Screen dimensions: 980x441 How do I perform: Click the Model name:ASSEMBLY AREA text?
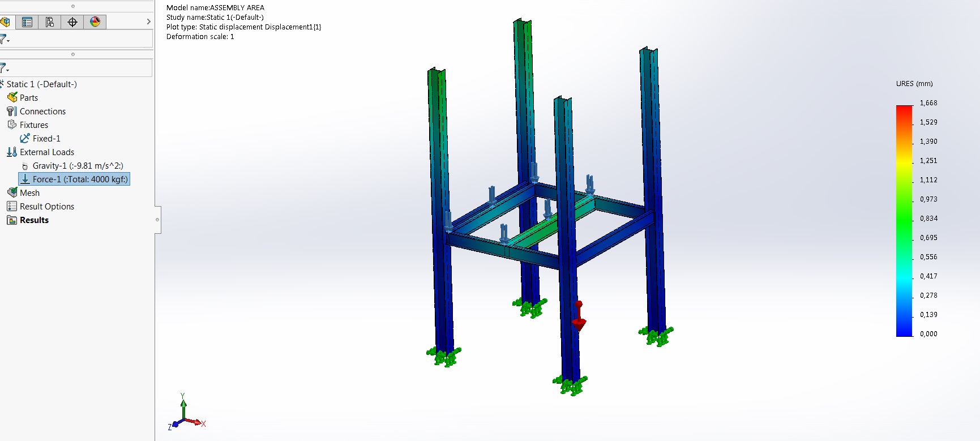215,8
